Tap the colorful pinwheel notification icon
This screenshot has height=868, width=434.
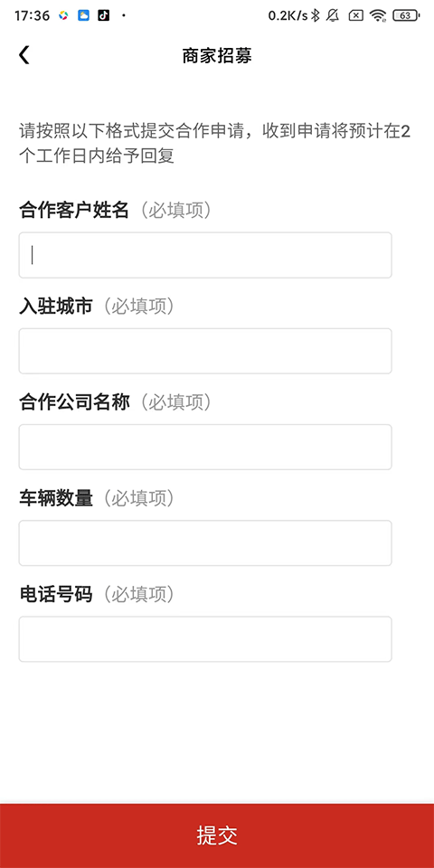pyautogui.click(x=63, y=15)
